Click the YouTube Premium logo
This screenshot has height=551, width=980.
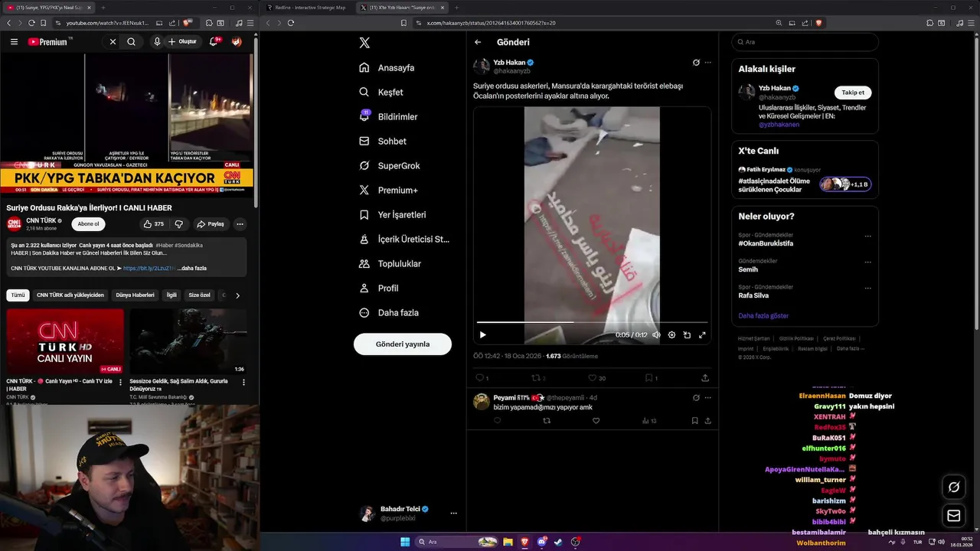click(48, 42)
